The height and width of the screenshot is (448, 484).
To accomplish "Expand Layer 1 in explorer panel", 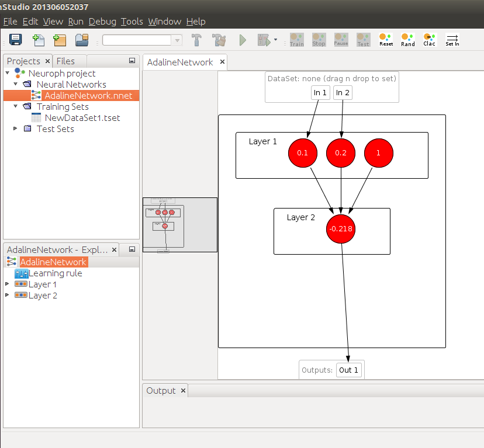I will pyautogui.click(x=7, y=284).
